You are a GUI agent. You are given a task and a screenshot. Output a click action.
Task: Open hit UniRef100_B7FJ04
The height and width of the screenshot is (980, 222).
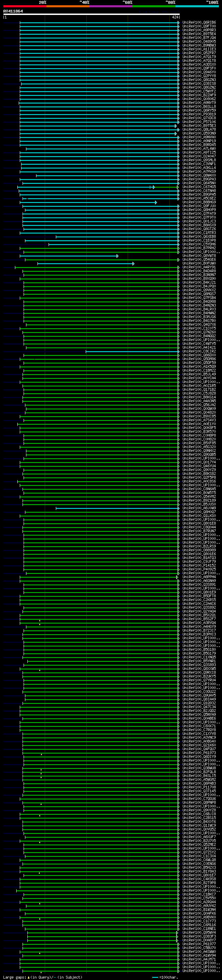[199, 38]
